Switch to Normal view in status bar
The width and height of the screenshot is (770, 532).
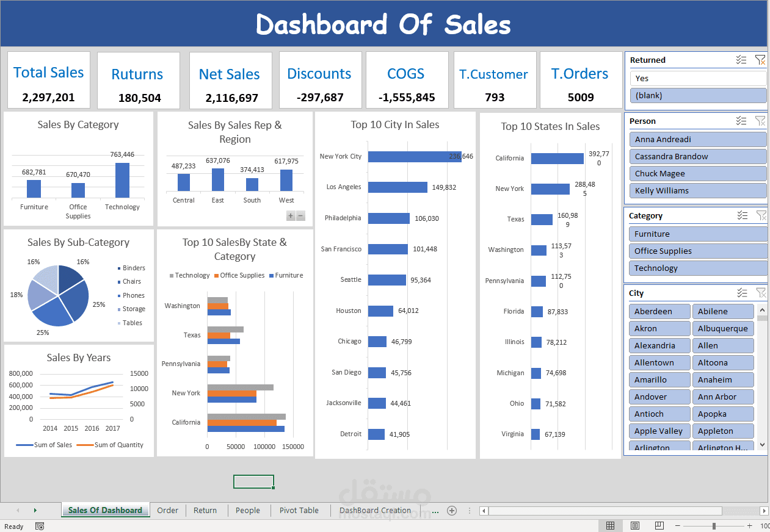coord(610,526)
